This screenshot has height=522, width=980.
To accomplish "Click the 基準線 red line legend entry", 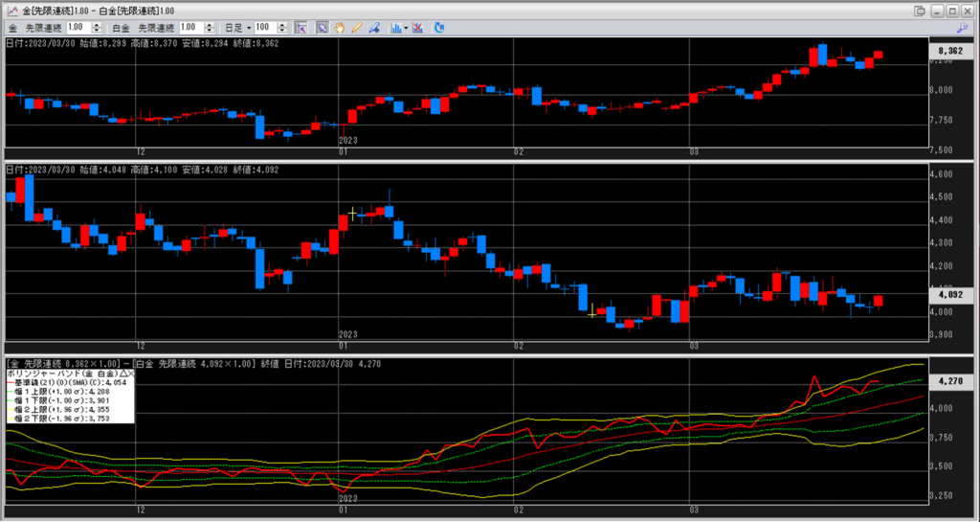I will coord(67,381).
